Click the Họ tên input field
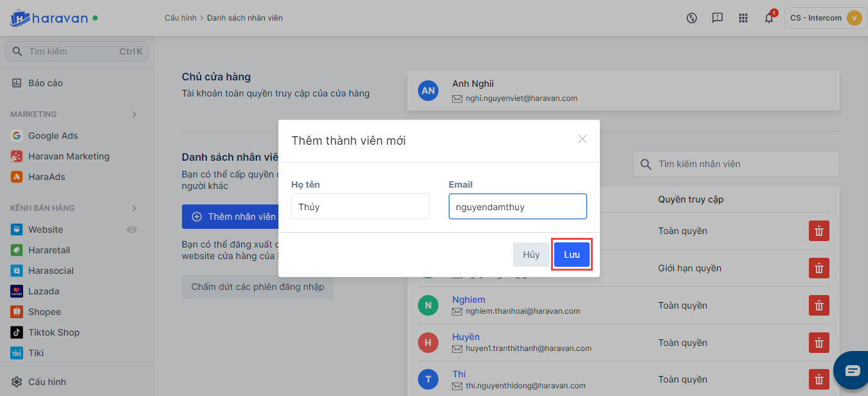Screen dimensions: 868x396 pos(360,206)
